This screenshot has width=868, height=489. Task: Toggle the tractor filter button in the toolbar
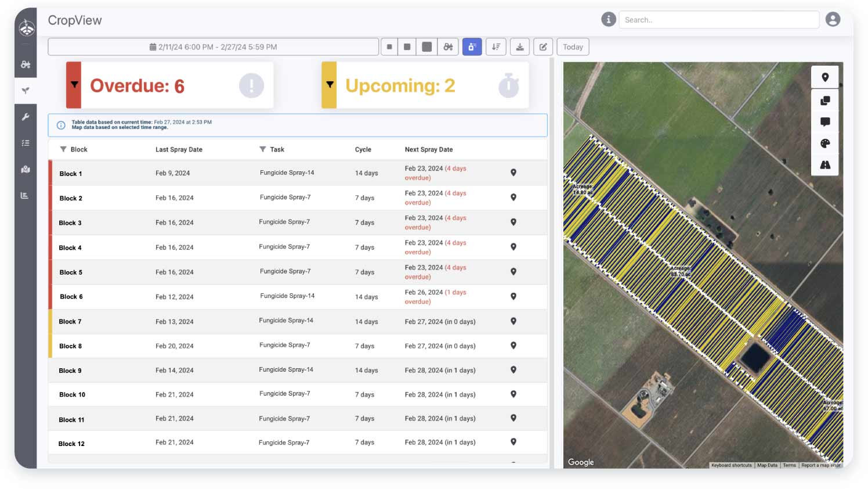[x=448, y=46]
